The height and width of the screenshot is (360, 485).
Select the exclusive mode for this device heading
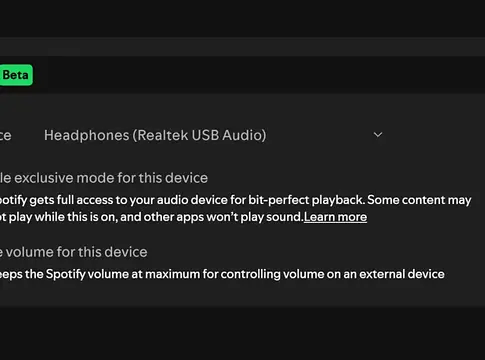tap(104, 178)
